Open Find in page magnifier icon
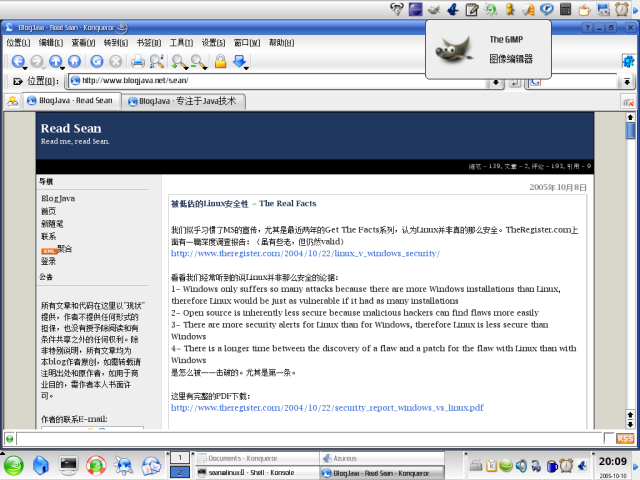 [157, 61]
